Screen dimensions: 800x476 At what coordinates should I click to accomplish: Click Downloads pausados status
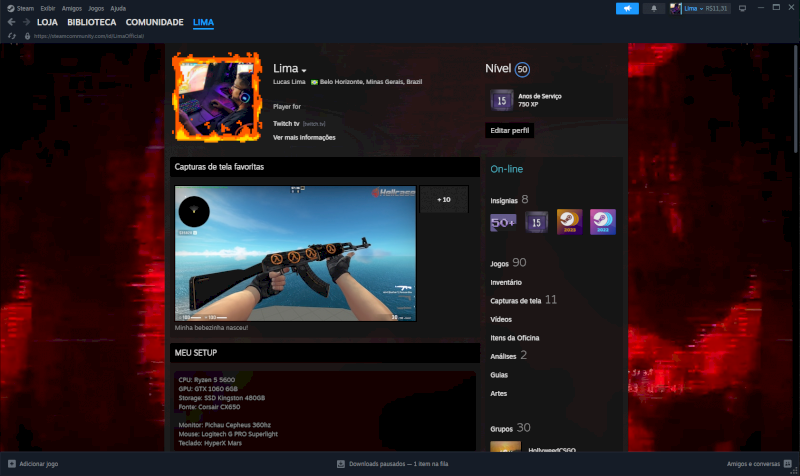coord(398,464)
